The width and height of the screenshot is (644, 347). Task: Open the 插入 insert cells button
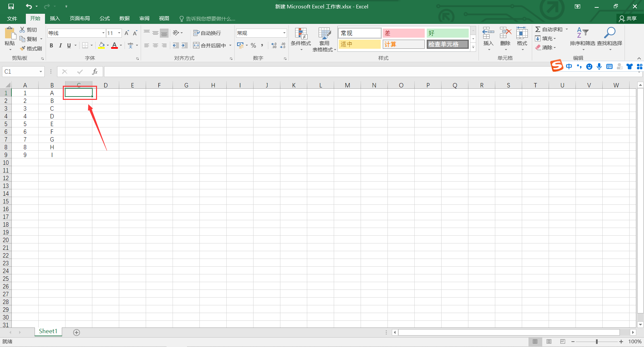click(488, 39)
